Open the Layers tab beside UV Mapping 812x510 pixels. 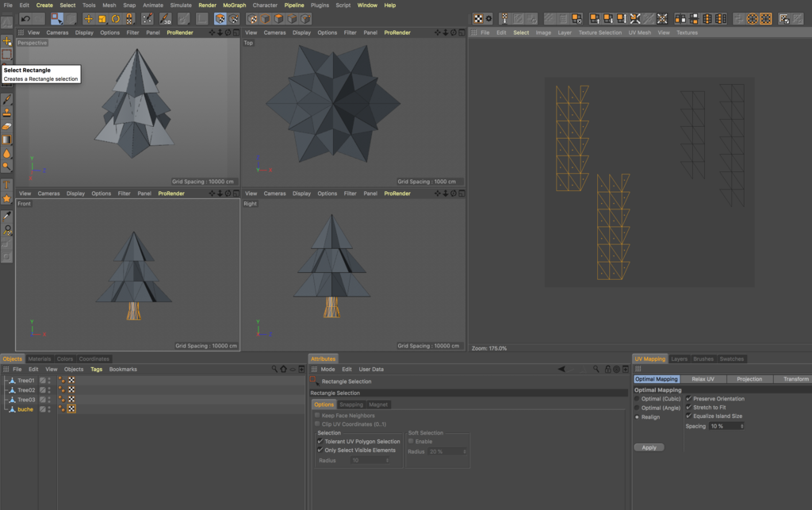(x=679, y=359)
